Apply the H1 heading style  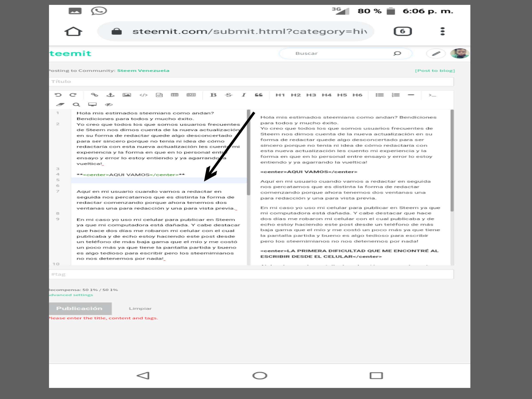(280, 95)
